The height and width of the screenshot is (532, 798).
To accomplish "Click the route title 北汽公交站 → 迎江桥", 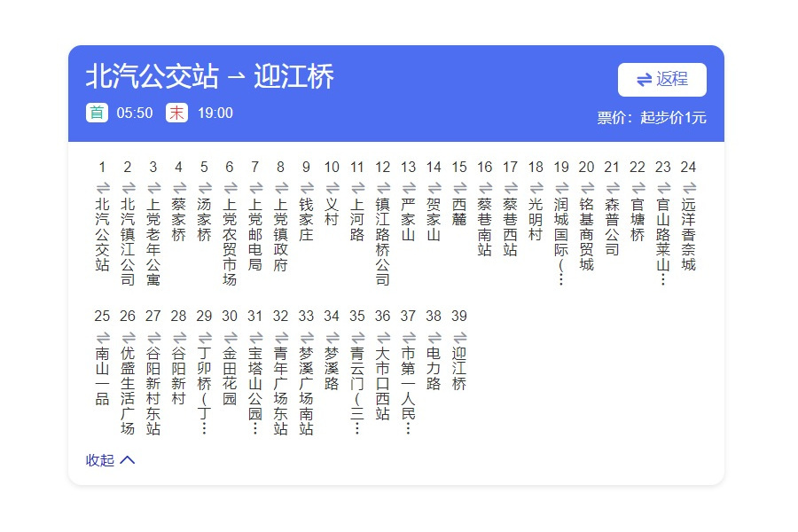I will tap(209, 76).
